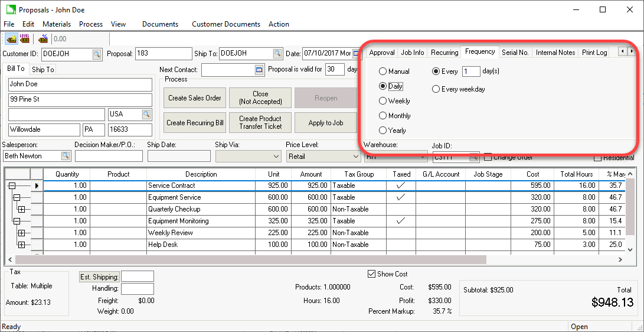Screen dimensions: 644x332
Task: Open the Process menu
Action: tap(90, 24)
